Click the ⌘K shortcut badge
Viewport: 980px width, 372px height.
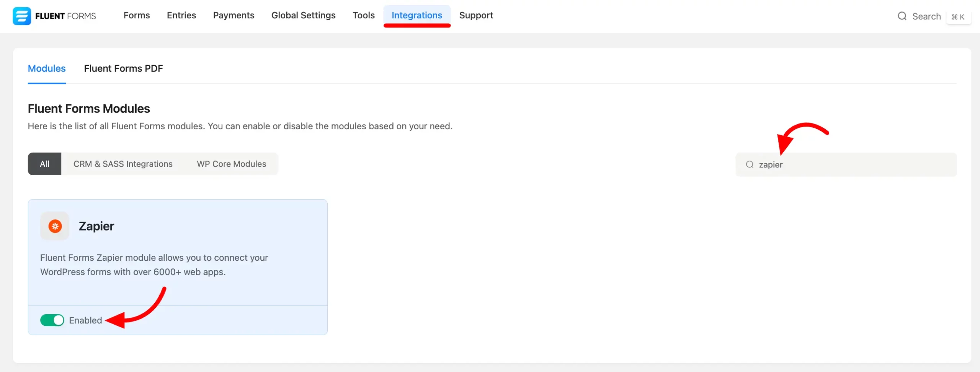[958, 17]
